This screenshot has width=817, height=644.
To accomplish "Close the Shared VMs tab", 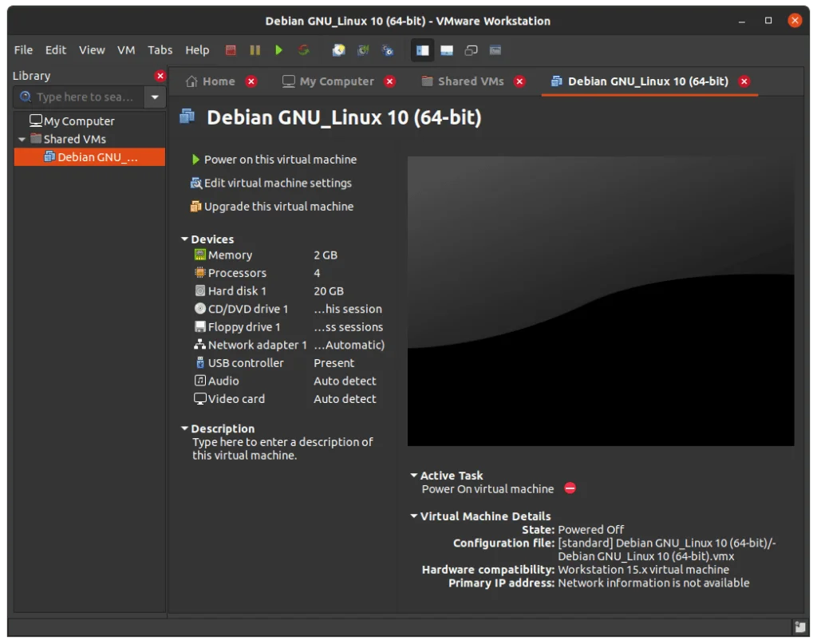I will point(519,81).
